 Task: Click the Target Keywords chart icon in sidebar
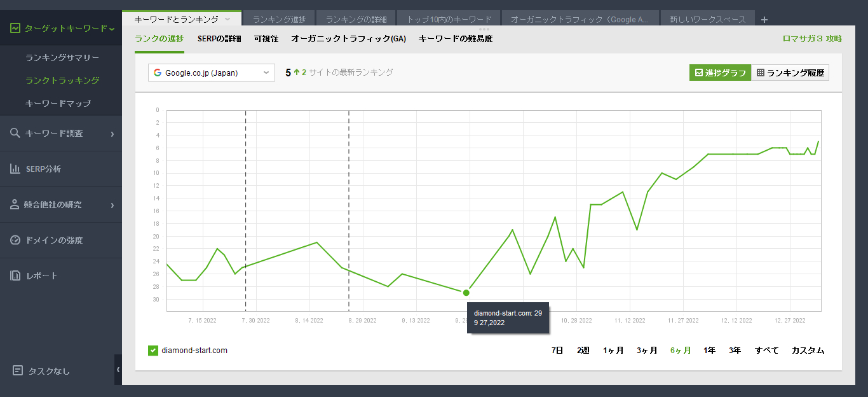[x=15, y=29]
